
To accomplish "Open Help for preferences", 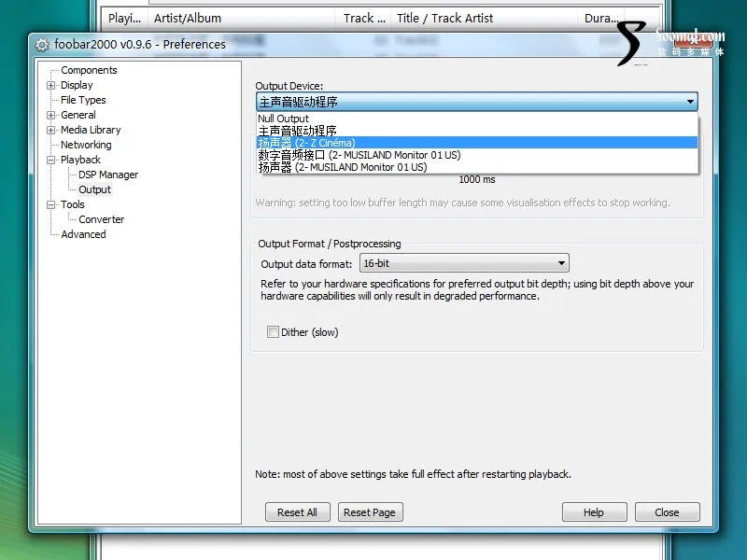I will point(594,512).
